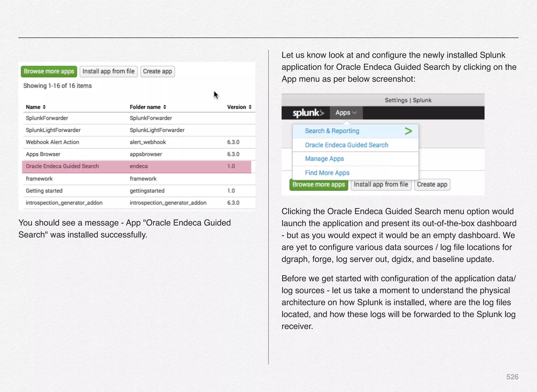The height and width of the screenshot is (392, 537).
Task: Sort apps by the Folder name column arrows
Action: 165,107
